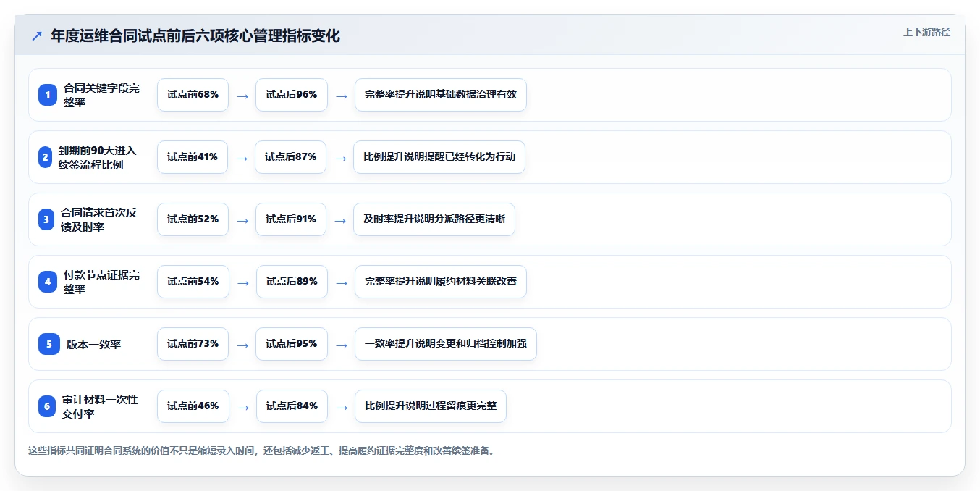Viewport: 980px width, 491px height.
Task: Click the 试点前73% chip
Action: click(193, 344)
